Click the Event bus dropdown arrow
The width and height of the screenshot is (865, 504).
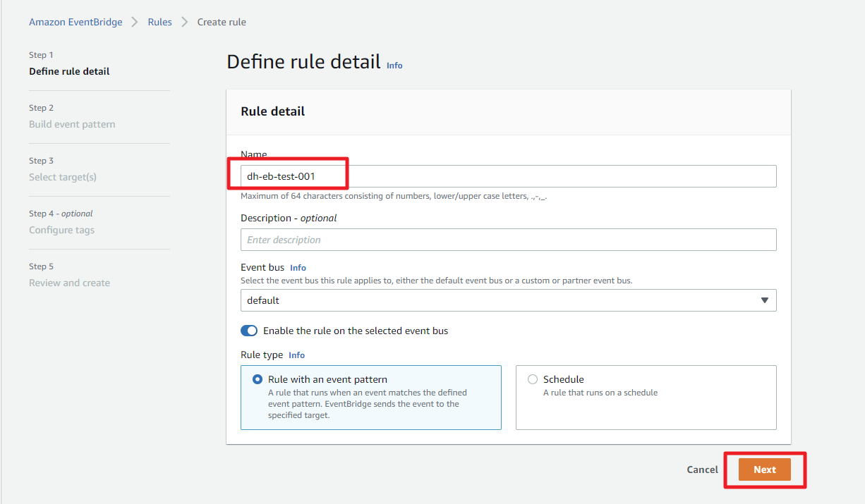[x=765, y=300]
